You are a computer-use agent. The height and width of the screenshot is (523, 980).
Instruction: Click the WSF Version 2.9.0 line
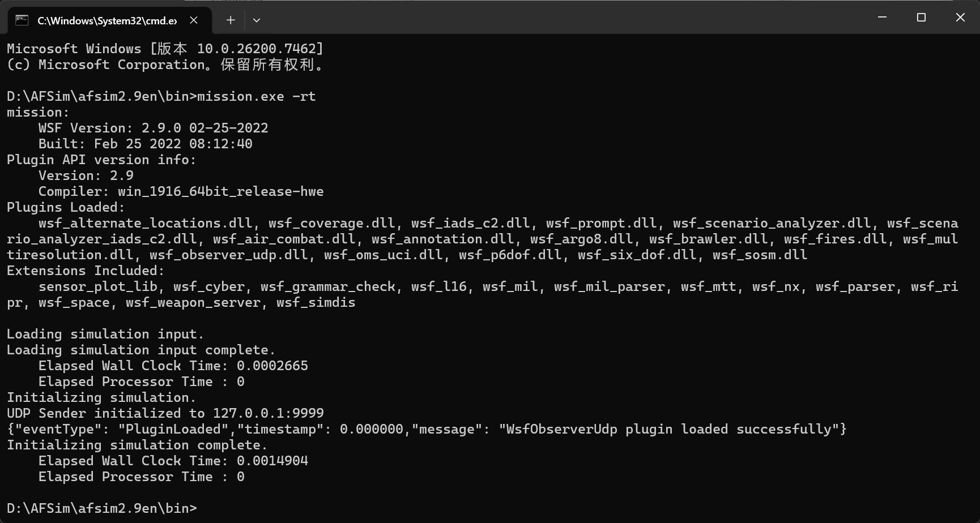click(x=153, y=128)
